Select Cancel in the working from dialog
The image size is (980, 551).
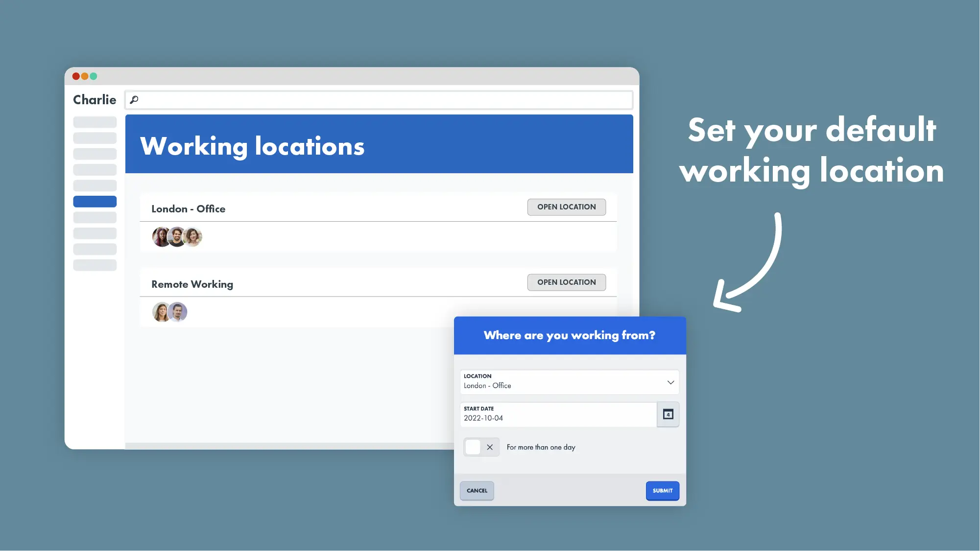pos(477,490)
